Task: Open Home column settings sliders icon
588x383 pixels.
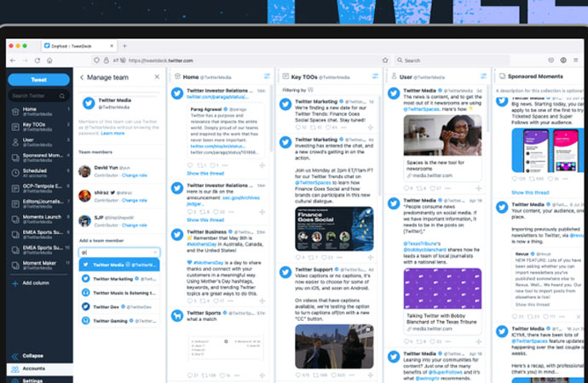Action: [266, 77]
